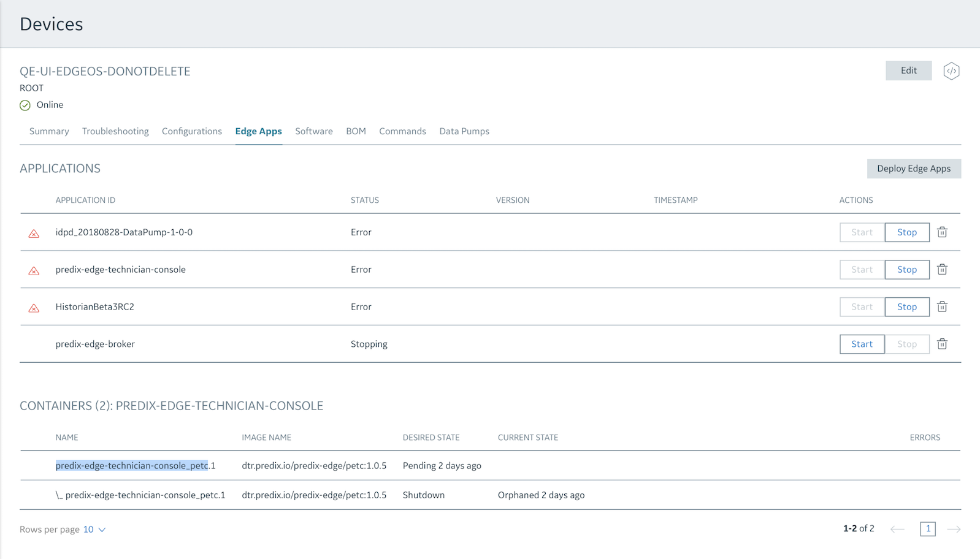Image resolution: width=980 pixels, height=559 pixels.
Task: Click Start for HistorianBeta3RC2
Action: tap(862, 307)
